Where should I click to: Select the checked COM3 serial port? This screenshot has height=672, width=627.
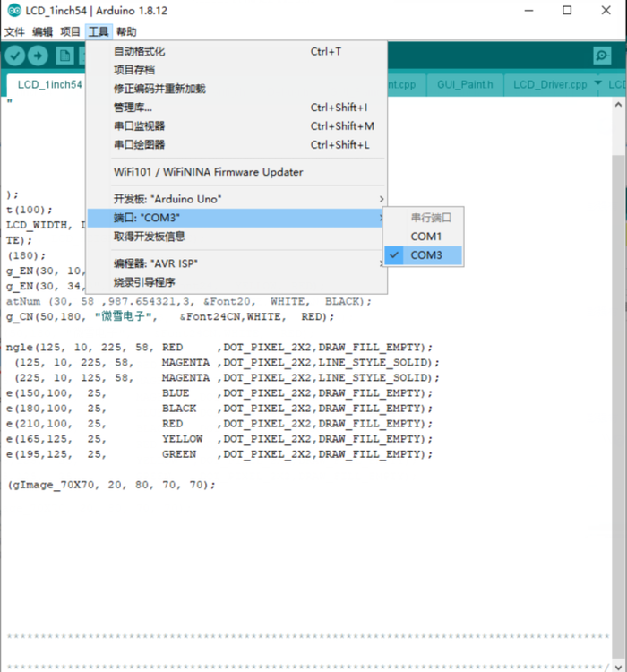pos(423,255)
